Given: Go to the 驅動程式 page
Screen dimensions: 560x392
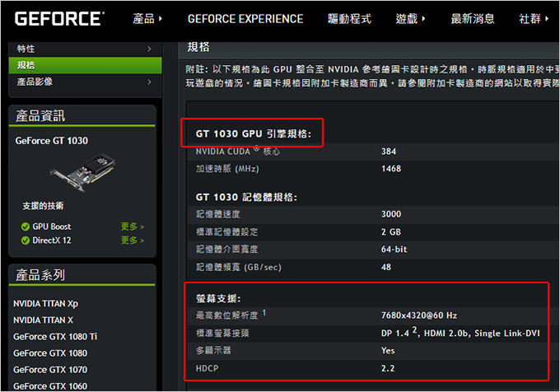Looking at the screenshot, I should pyautogui.click(x=349, y=19).
